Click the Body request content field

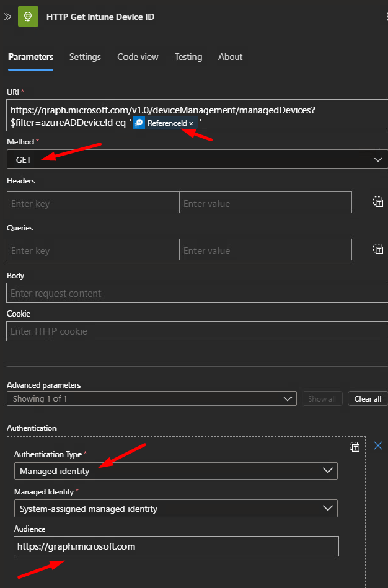tap(197, 293)
